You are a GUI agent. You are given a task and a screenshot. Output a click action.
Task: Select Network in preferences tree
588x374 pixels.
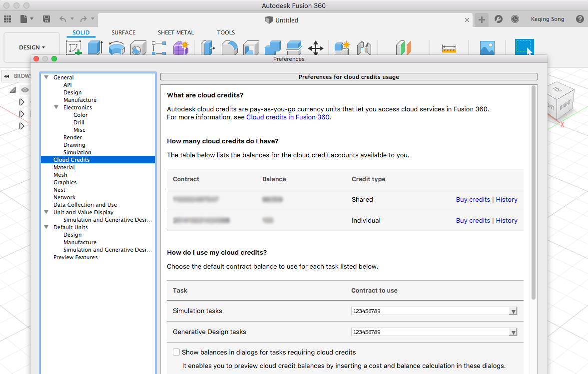pos(64,197)
